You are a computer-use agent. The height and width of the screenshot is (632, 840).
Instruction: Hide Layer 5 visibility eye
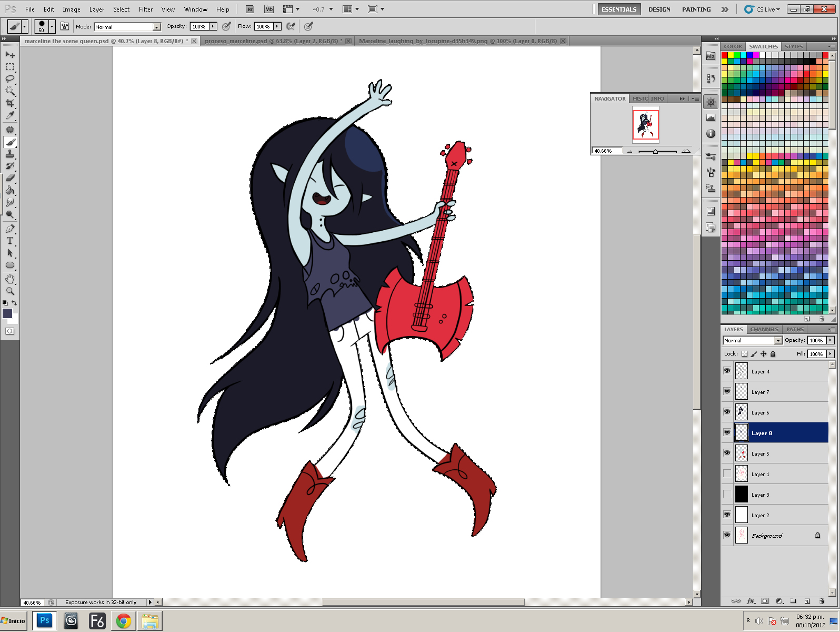(x=727, y=453)
